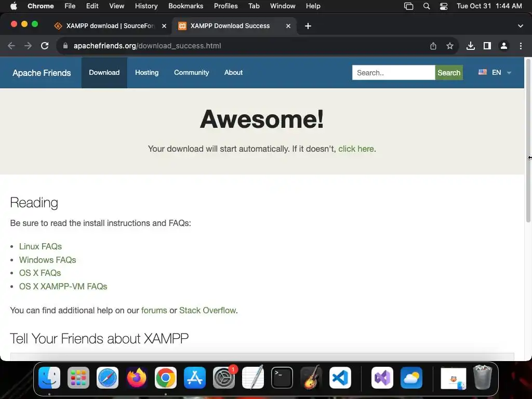Close the XAMPP Download Success tab
Image resolution: width=532 pixels, height=399 pixels.
coord(288,26)
